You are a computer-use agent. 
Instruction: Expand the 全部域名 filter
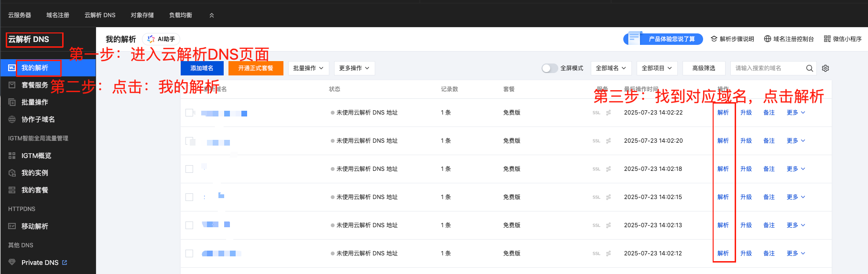(x=611, y=68)
